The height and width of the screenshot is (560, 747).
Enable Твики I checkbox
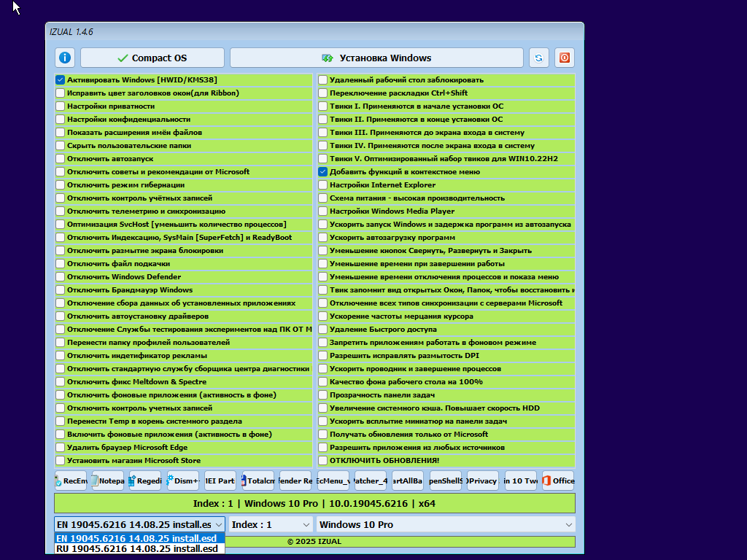coord(323,106)
